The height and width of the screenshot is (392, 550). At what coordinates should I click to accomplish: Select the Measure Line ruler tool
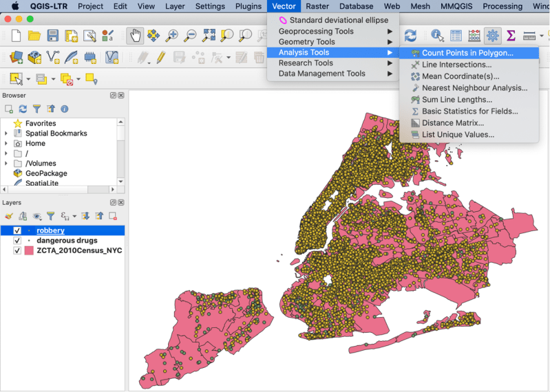529,36
